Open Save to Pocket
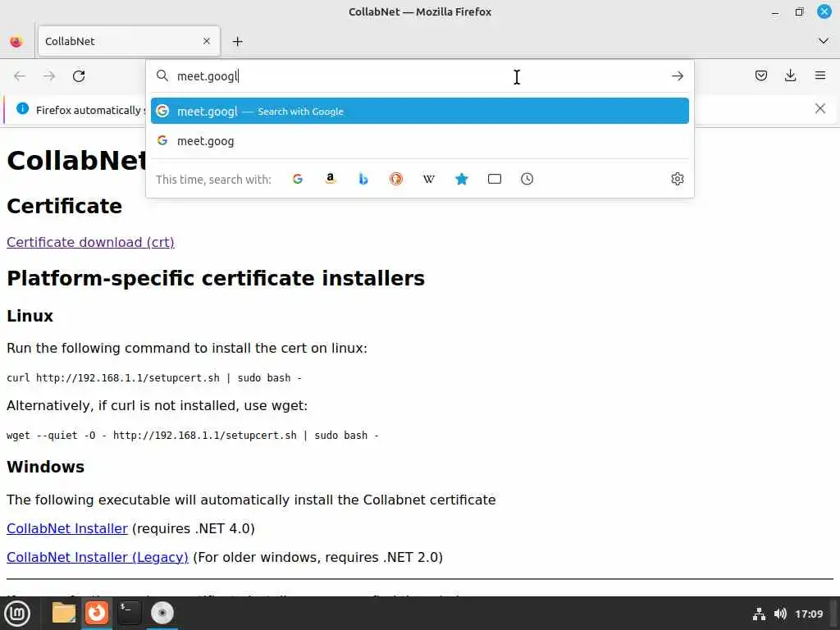This screenshot has height=630, width=840. (x=760, y=75)
